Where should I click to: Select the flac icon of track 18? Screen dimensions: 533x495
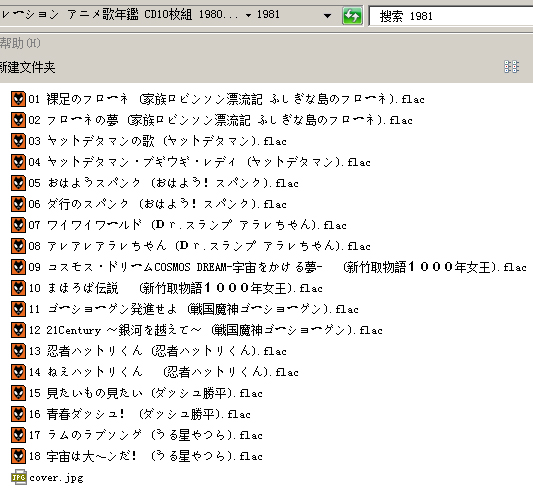click(18, 456)
